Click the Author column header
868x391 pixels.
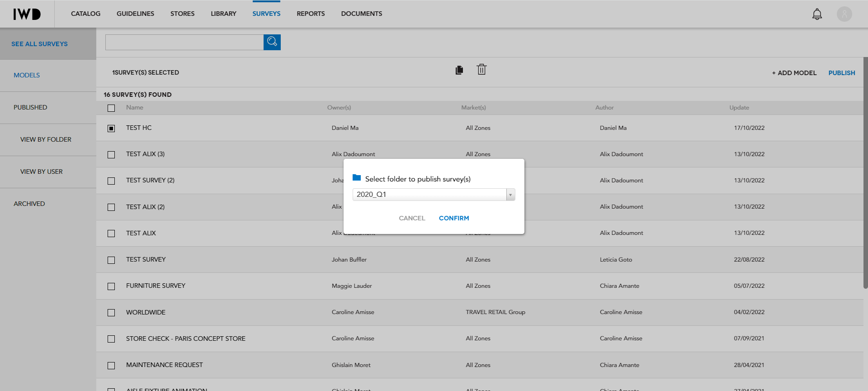(x=604, y=107)
